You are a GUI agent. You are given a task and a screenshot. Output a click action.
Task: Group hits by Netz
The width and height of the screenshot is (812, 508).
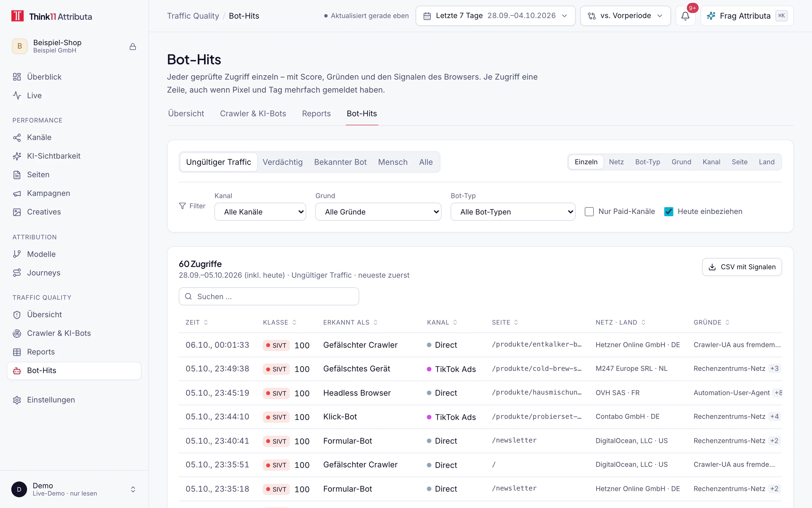pyautogui.click(x=616, y=162)
